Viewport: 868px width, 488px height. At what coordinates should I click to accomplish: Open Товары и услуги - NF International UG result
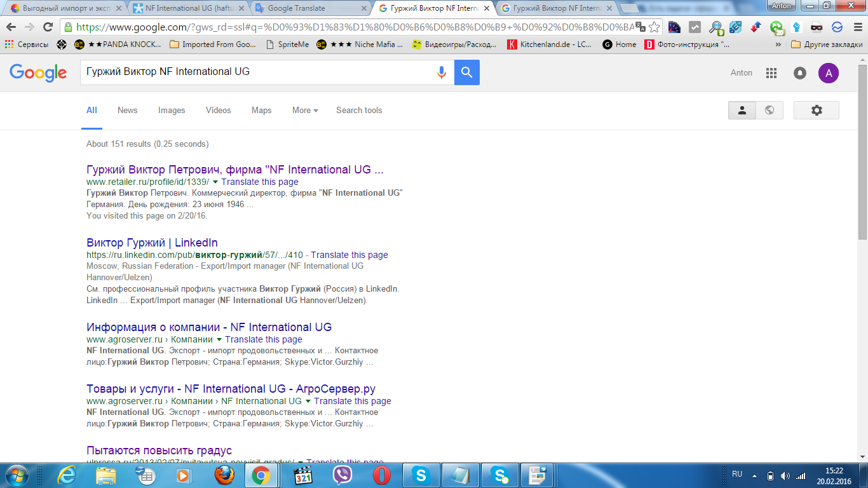(231, 389)
